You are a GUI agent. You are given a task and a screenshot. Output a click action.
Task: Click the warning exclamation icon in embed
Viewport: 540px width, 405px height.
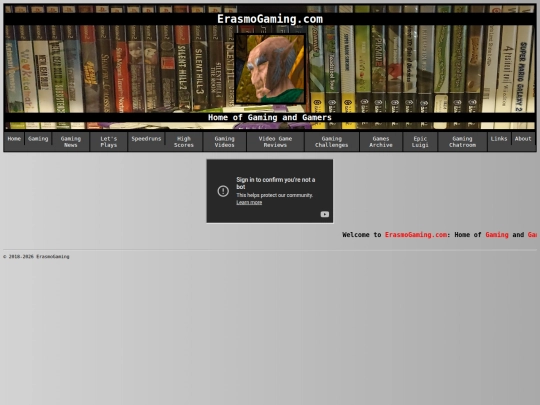pyautogui.click(x=223, y=191)
